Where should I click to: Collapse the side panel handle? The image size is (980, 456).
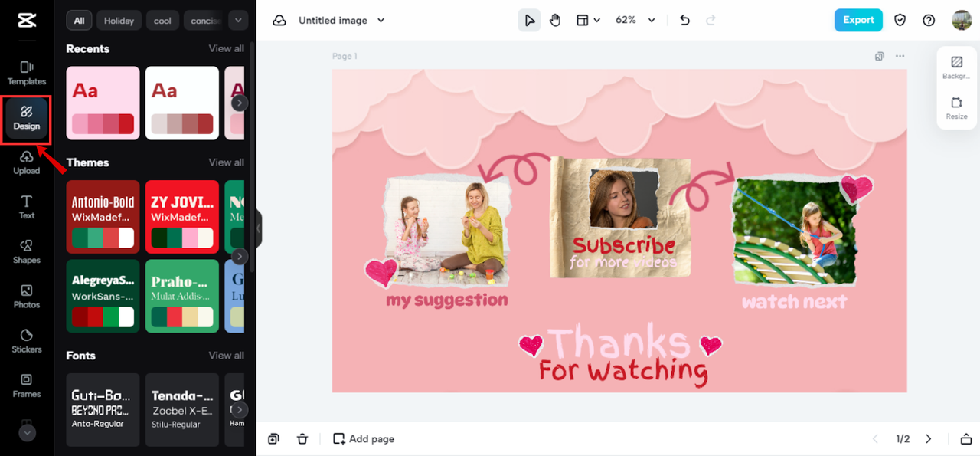pyautogui.click(x=259, y=228)
